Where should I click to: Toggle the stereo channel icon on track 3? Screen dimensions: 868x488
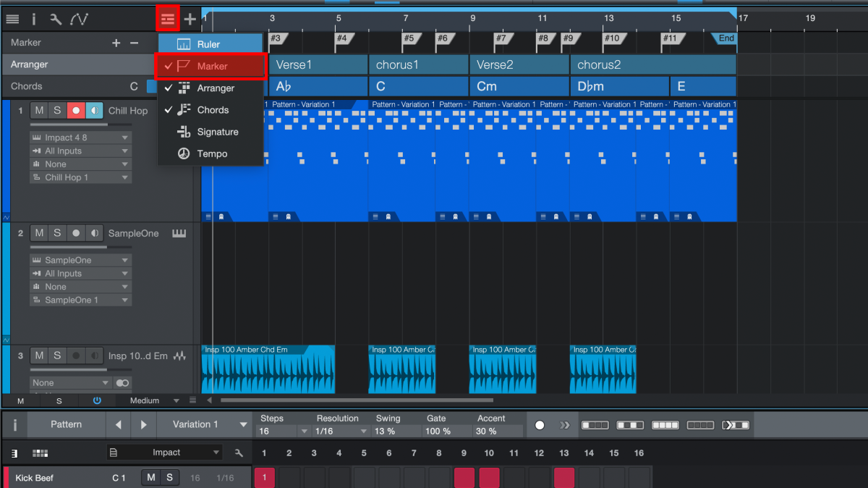(x=122, y=383)
